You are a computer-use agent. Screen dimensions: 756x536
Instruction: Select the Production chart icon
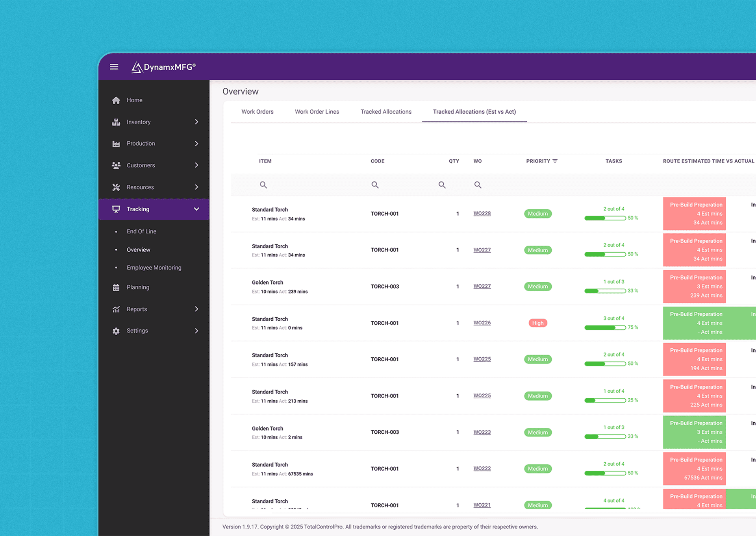(116, 144)
